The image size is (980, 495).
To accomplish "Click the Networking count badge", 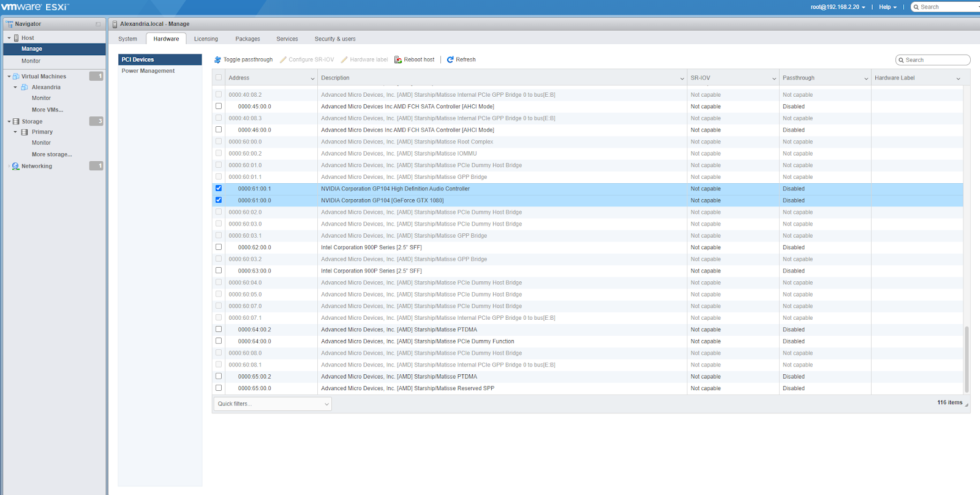I will tap(96, 166).
